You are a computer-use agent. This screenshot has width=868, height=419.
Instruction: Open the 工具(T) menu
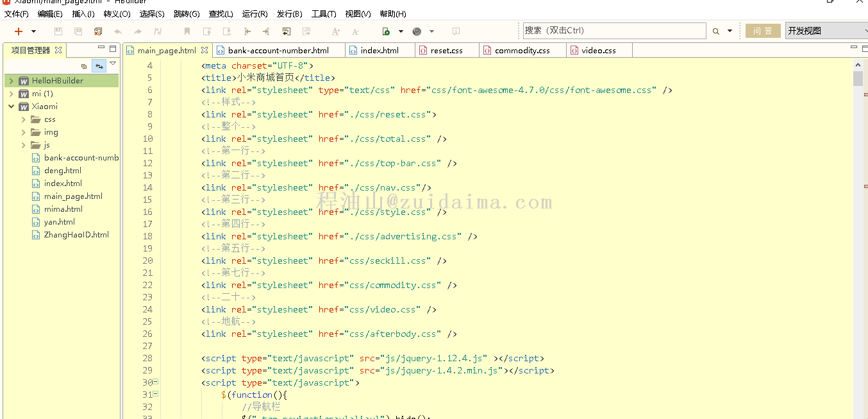(x=324, y=13)
